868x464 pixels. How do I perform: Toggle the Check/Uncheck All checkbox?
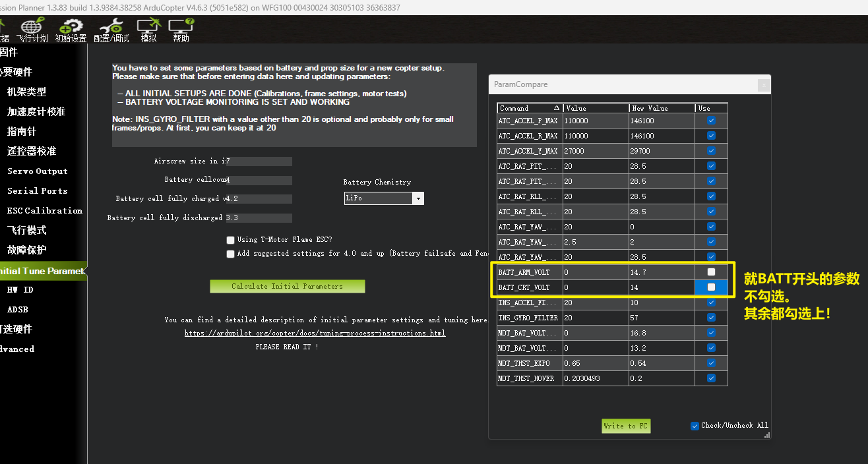coord(695,426)
